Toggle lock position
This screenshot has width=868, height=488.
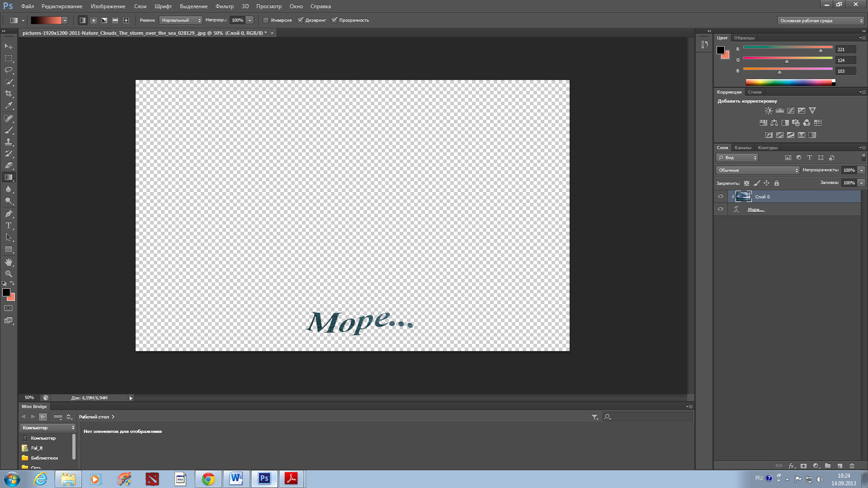coord(766,183)
